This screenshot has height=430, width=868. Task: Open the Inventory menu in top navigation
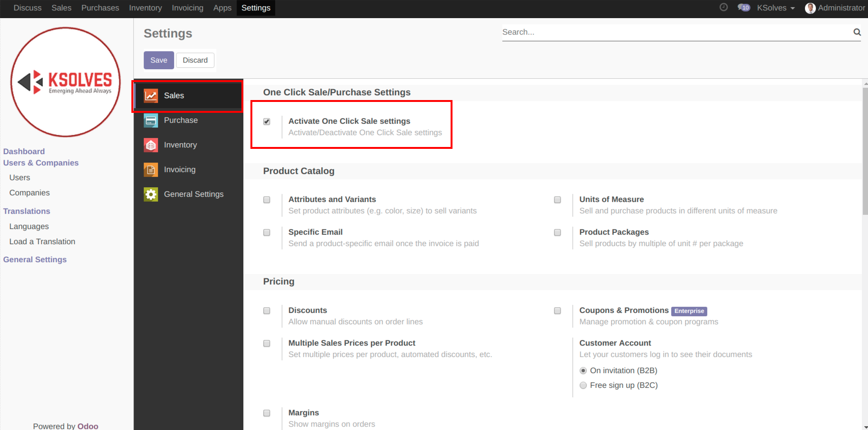pyautogui.click(x=145, y=8)
